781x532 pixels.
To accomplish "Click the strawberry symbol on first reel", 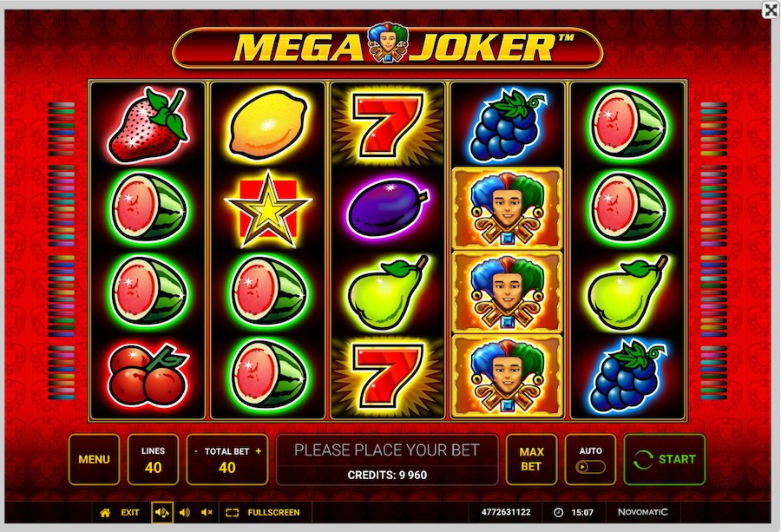I will click(148, 124).
